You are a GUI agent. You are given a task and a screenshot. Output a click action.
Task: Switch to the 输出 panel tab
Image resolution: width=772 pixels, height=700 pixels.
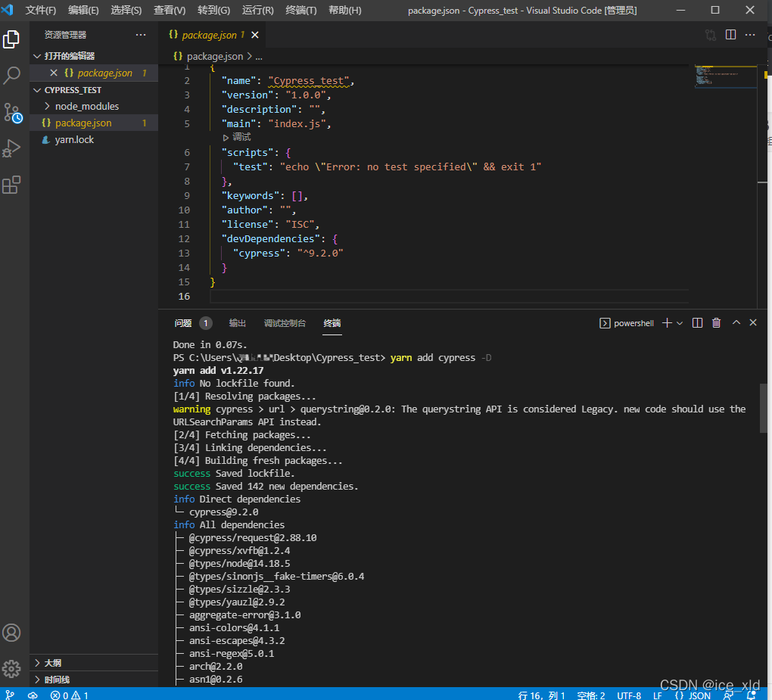(x=238, y=323)
